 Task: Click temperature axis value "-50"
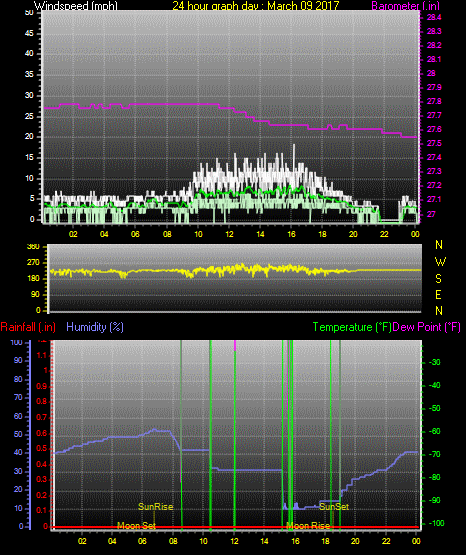click(435, 408)
